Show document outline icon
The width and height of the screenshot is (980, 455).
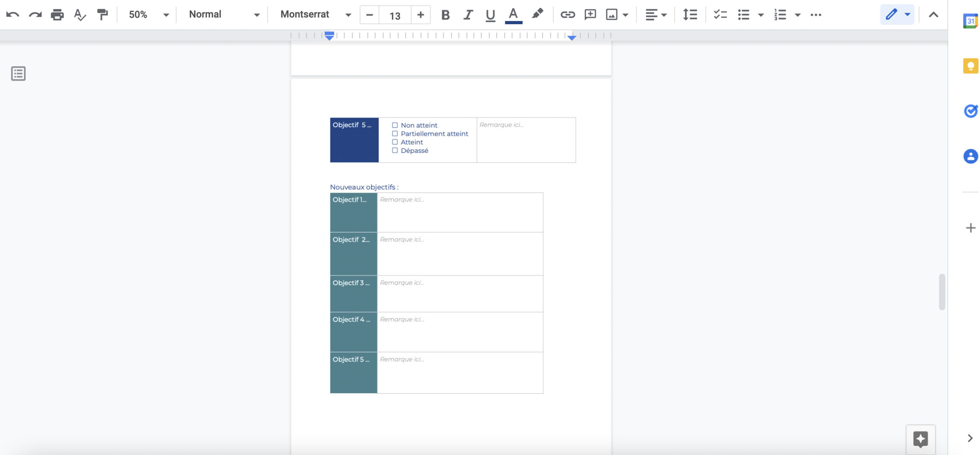(18, 74)
